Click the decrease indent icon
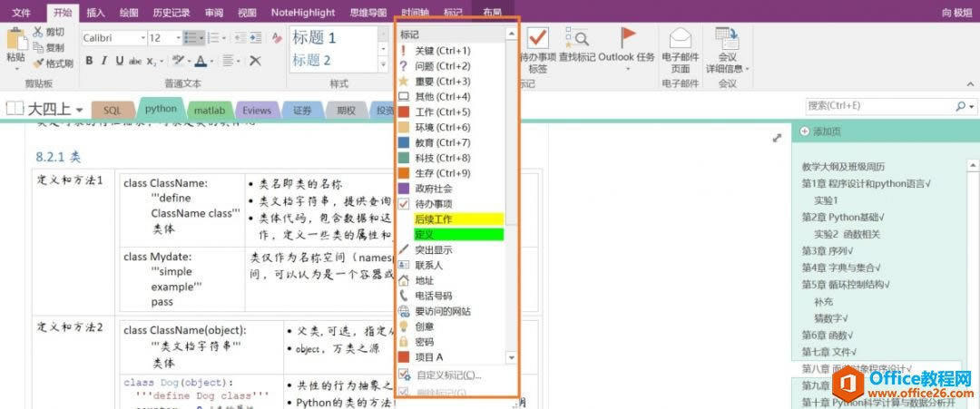 tap(240, 38)
